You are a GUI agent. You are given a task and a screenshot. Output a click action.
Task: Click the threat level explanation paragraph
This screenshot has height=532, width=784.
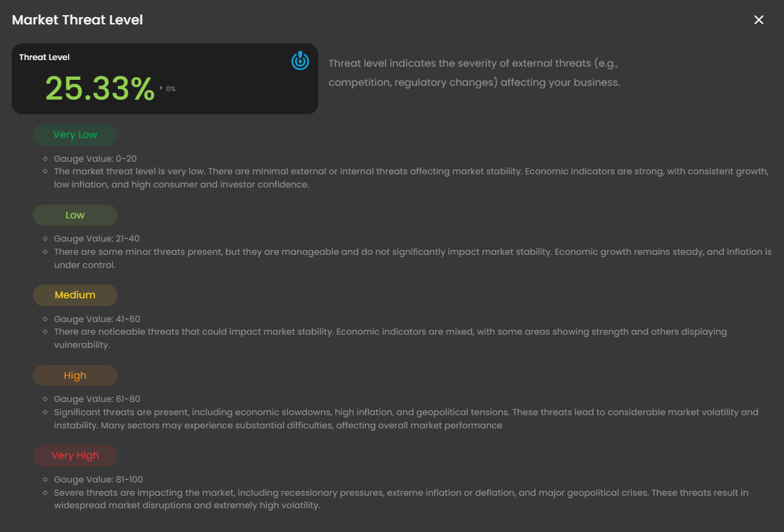(x=474, y=73)
